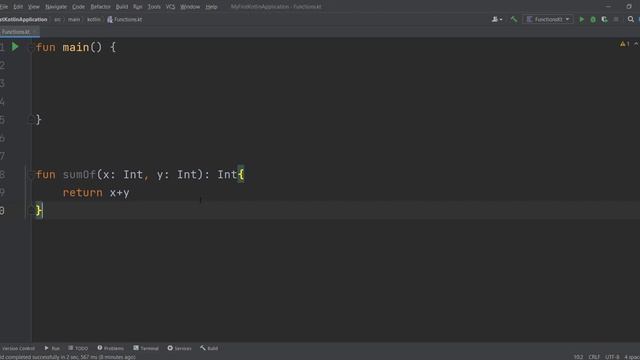Open the Navigate menu
640x360 pixels.
(56, 7)
